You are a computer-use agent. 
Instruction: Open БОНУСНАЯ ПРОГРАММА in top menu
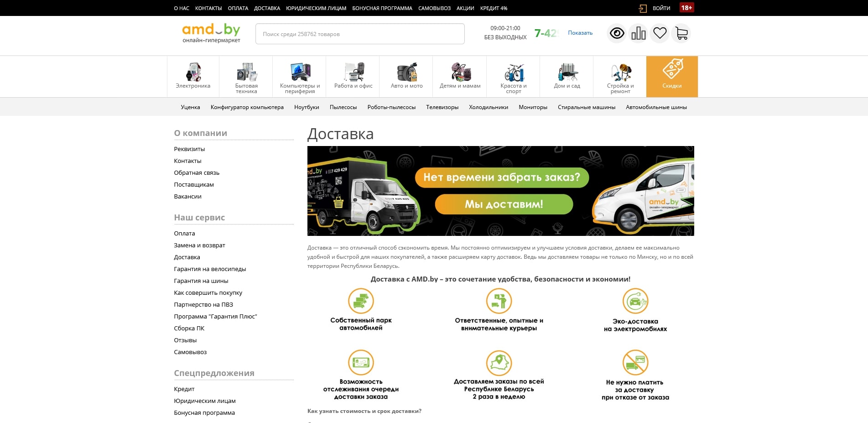click(x=382, y=8)
